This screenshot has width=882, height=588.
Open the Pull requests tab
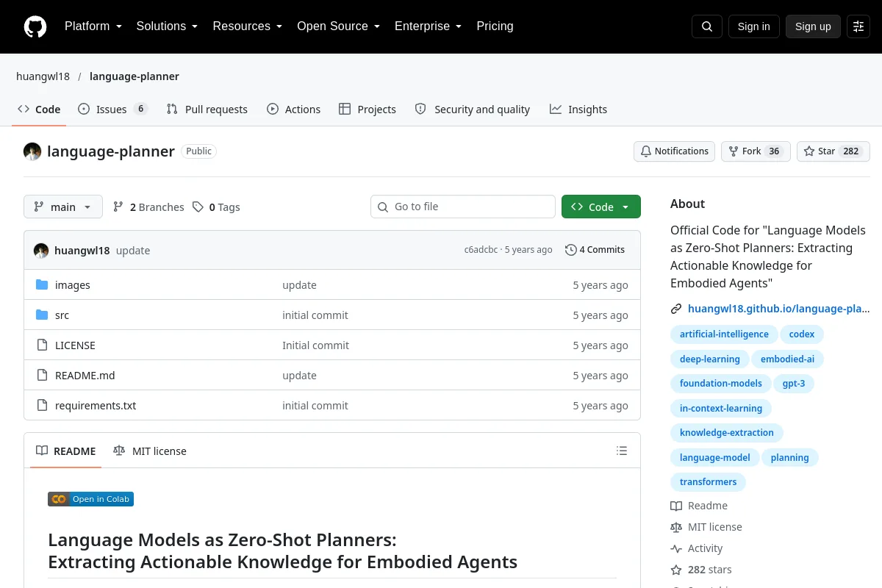click(207, 110)
